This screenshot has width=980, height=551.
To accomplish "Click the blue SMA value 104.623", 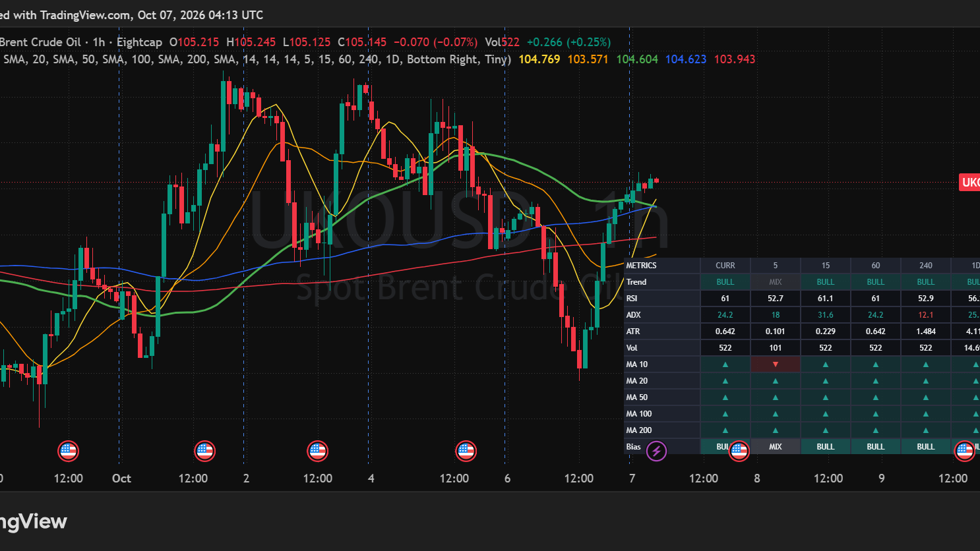I will click(x=686, y=59).
